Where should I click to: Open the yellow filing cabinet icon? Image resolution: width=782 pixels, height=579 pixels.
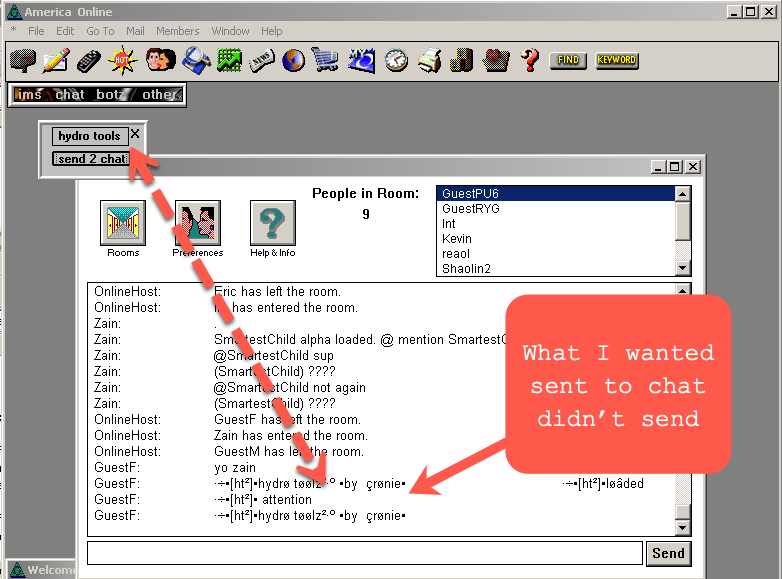click(x=461, y=60)
